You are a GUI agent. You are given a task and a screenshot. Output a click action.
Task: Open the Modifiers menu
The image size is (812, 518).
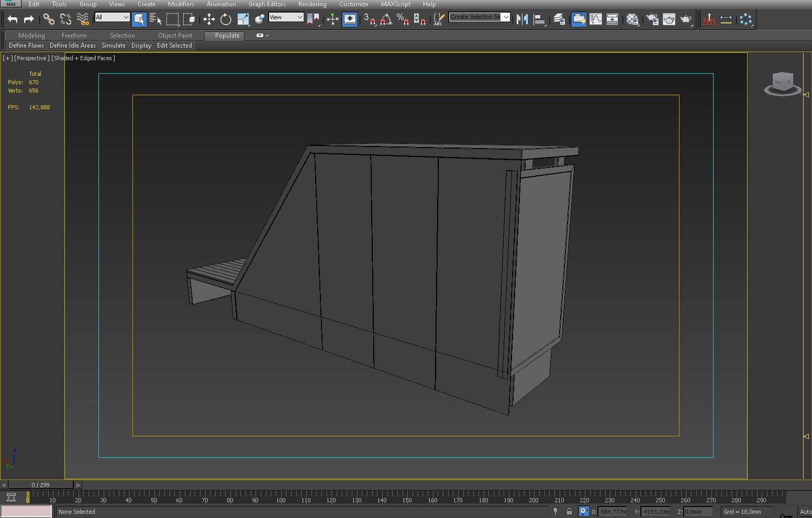pyautogui.click(x=181, y=4)
